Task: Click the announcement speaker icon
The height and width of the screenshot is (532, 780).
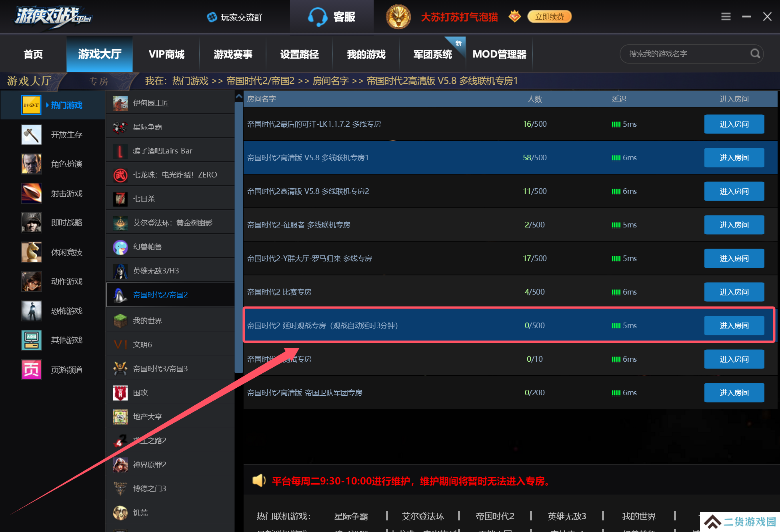Action: 259,480
